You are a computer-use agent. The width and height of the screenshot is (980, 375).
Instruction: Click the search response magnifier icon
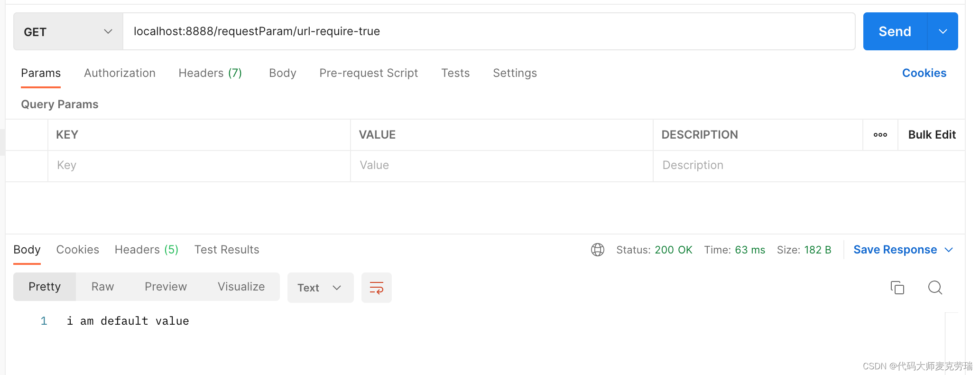tap(935, 288)
